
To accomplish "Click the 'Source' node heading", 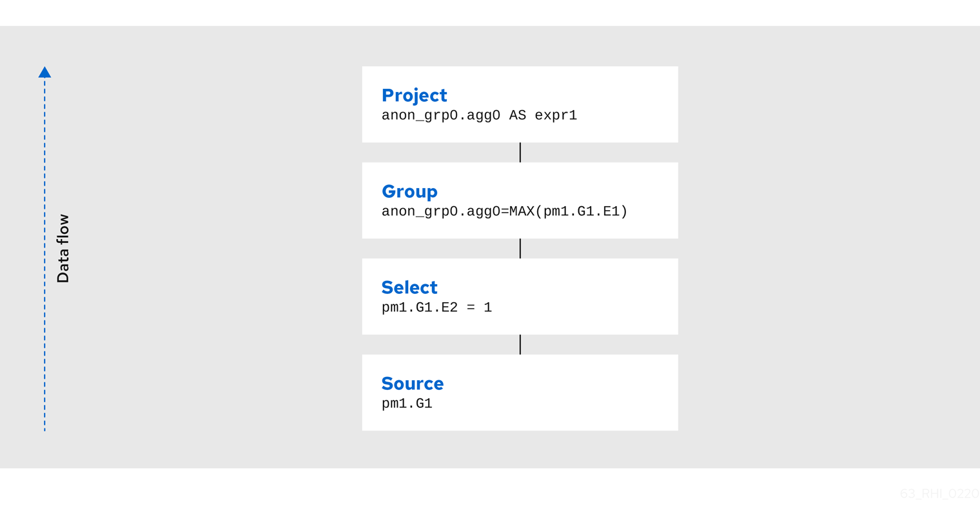I will [413, 383].
